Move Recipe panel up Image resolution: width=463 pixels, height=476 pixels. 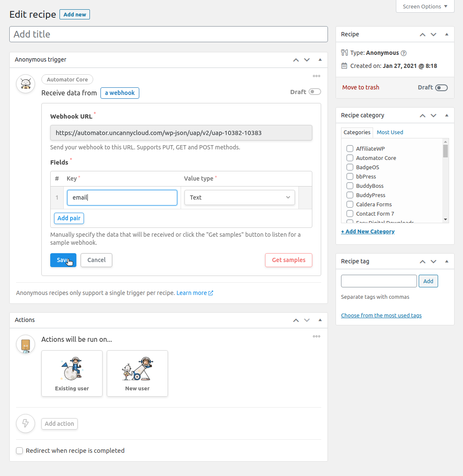coord(422,35)
